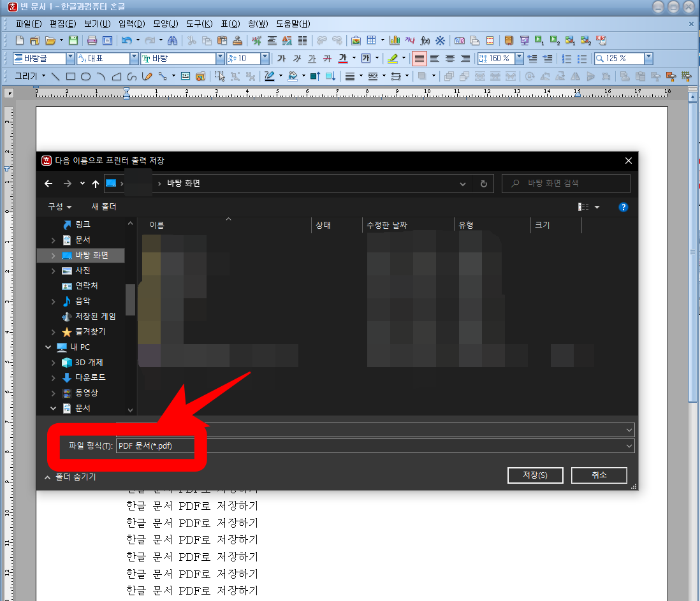This screenshot has width=700, height=601.
Task: Go back with the left arrow in dialog
Action: tap(48, 184)
